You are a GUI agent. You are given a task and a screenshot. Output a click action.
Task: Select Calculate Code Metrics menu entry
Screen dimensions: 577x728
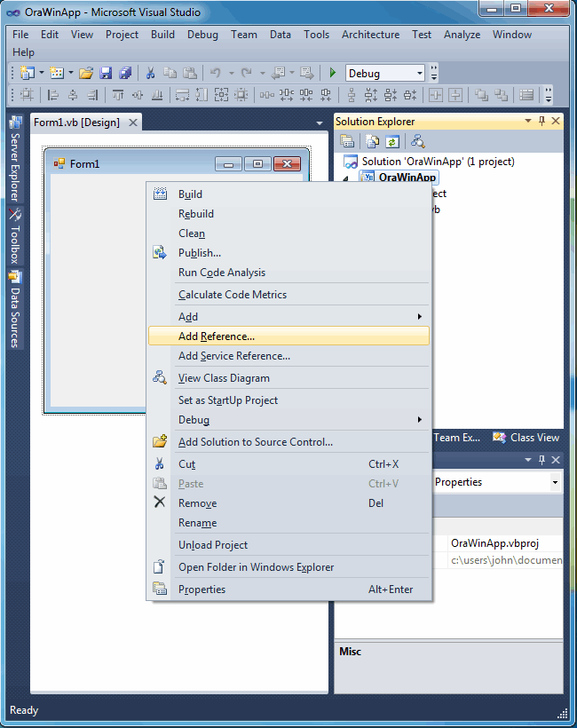288,295
